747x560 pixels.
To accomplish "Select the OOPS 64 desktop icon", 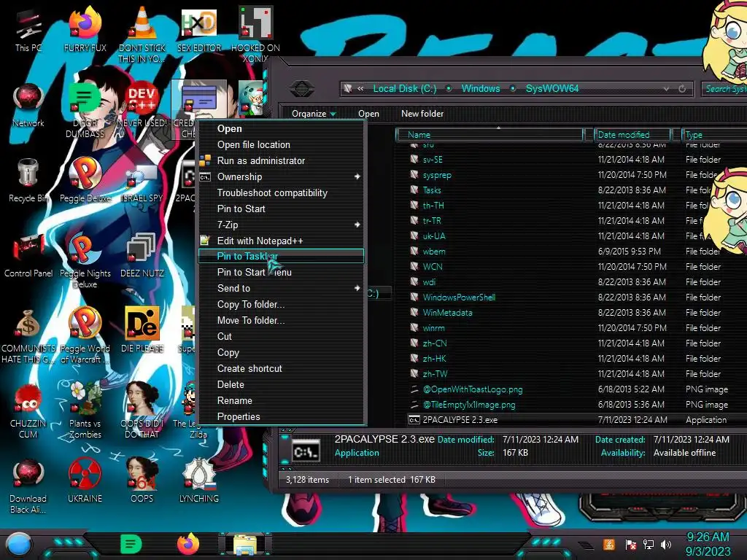I will (x=142, y=481).
